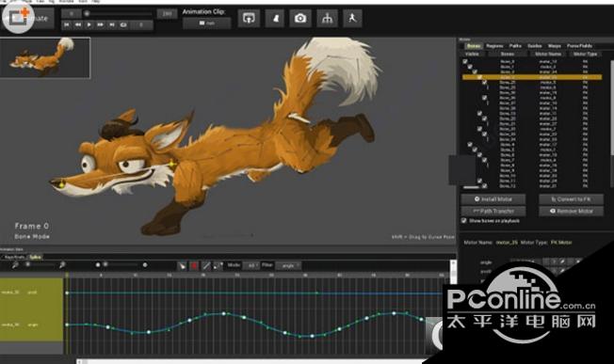Toggle the Show bones on playback checkbox
The height and width of the screenshot is (364, 614).
[x=463, y=221]
